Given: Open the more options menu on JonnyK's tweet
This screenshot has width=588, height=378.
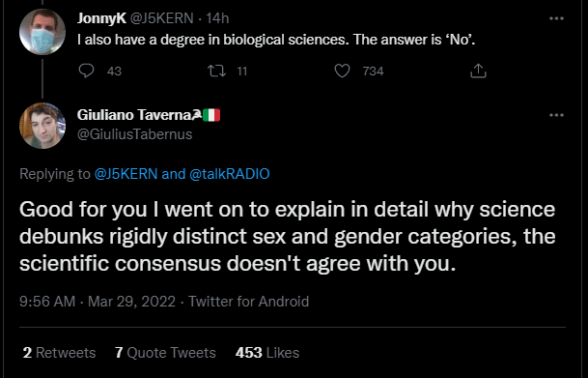Looking at the screenshot, I should click(x=556, y=18).
